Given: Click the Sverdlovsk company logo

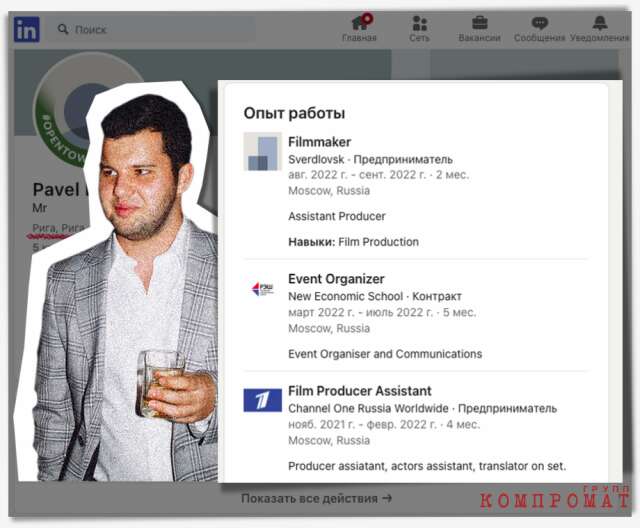Looking at the screenshot, I should [x=262, y=151].
